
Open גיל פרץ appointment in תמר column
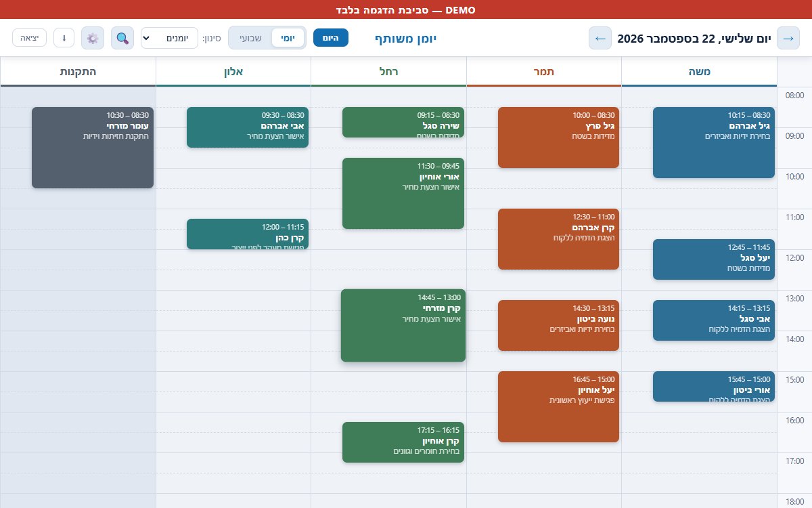click(558, 137)
